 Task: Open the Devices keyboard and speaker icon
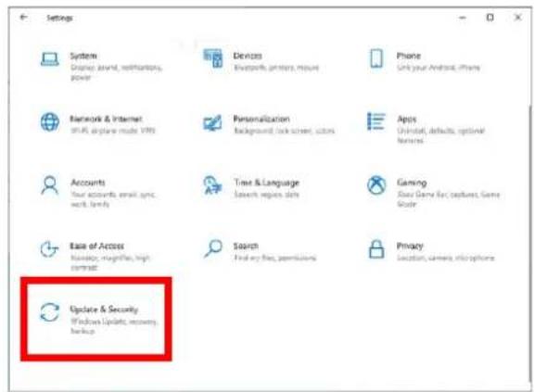click(x=213, y=58)
